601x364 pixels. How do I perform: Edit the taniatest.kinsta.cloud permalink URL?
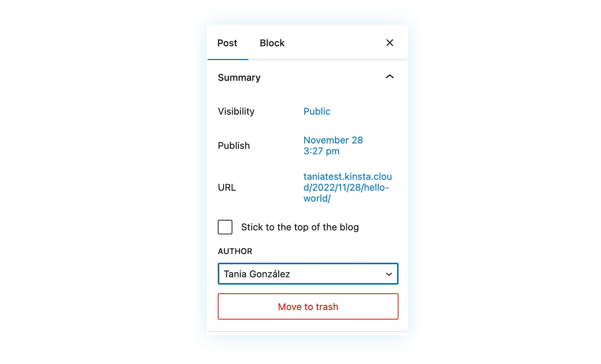click(x=348, y=188)
